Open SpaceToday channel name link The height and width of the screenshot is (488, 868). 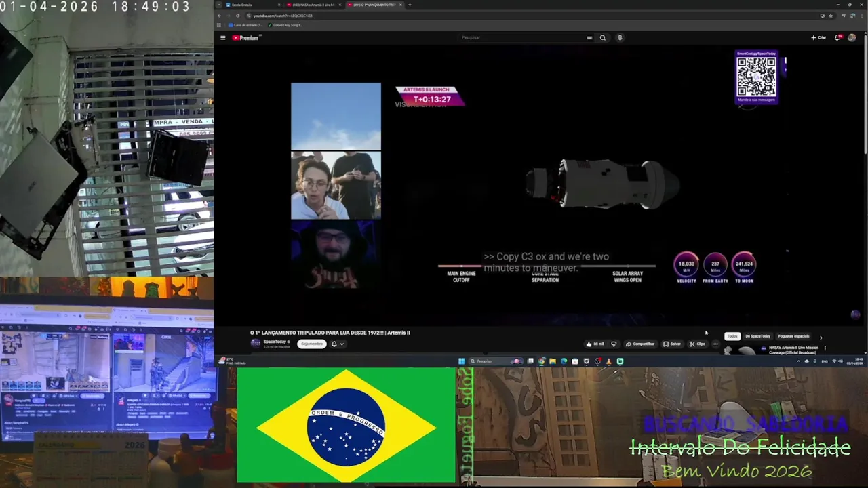[x=275, y=342]
